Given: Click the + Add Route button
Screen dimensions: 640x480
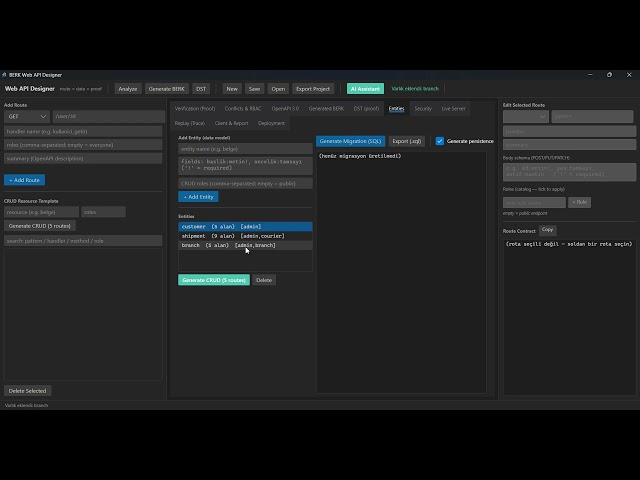Looking at the screenshot, I should click(x=24, y=180).
